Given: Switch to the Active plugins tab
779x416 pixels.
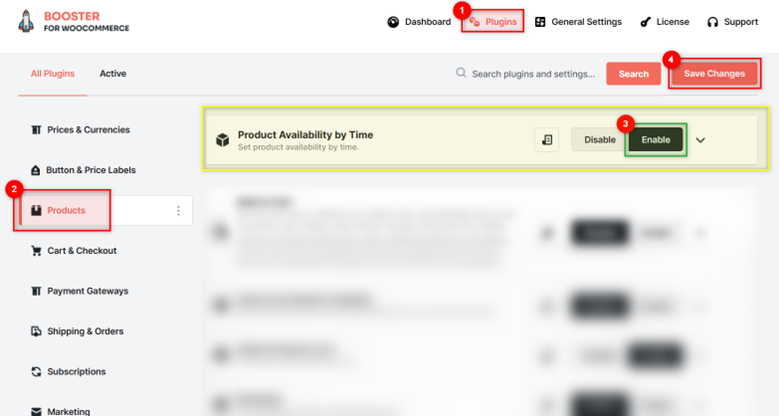Looking at the screenshot, I should coord(113,74).
